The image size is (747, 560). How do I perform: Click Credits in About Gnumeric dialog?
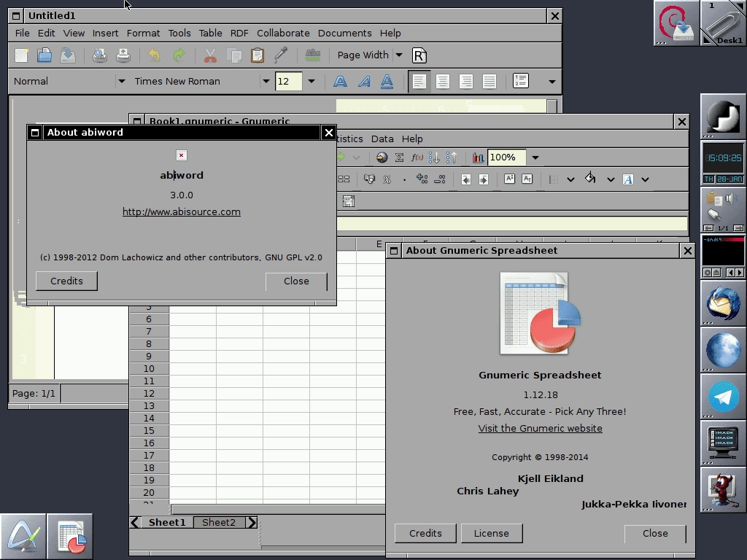425,533
